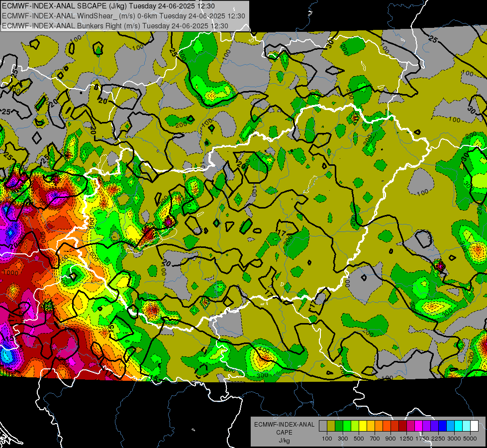
Task: Select the pure yellow legend swatch
Action: 363,426
